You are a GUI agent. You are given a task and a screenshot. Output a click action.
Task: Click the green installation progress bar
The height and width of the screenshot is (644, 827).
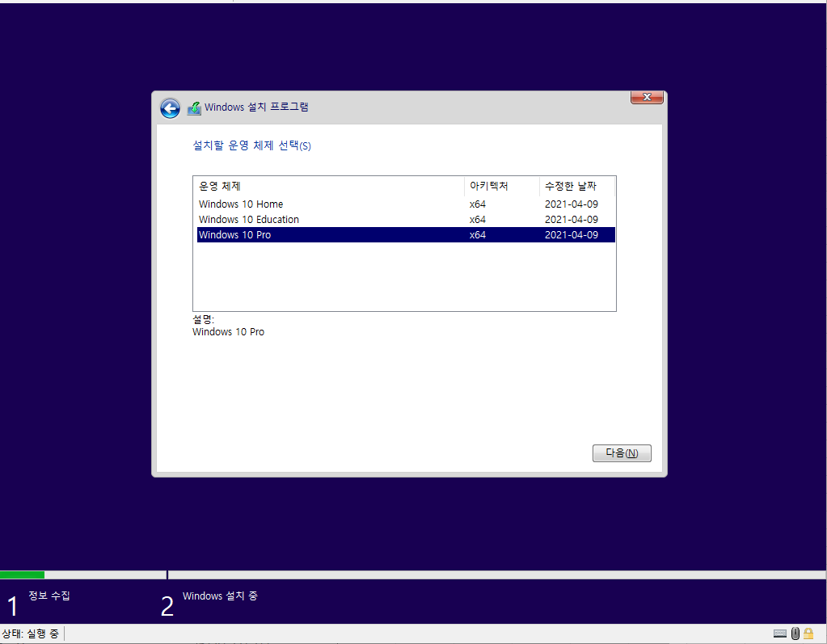point(22,575)
